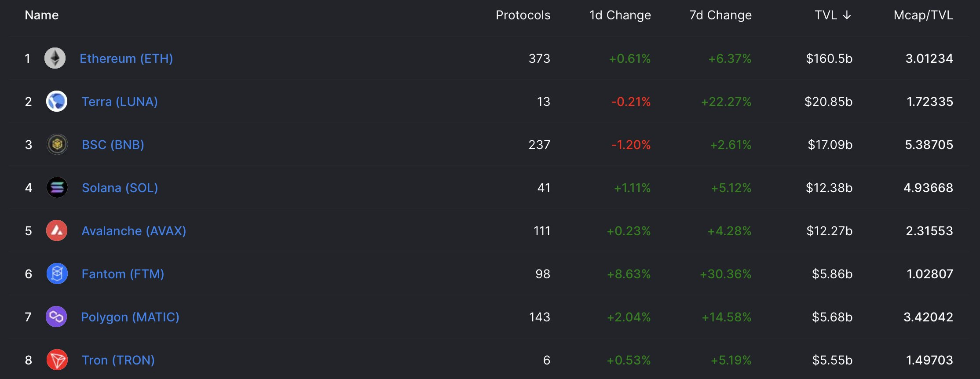Click the Polygon purple logo icon

56,317
